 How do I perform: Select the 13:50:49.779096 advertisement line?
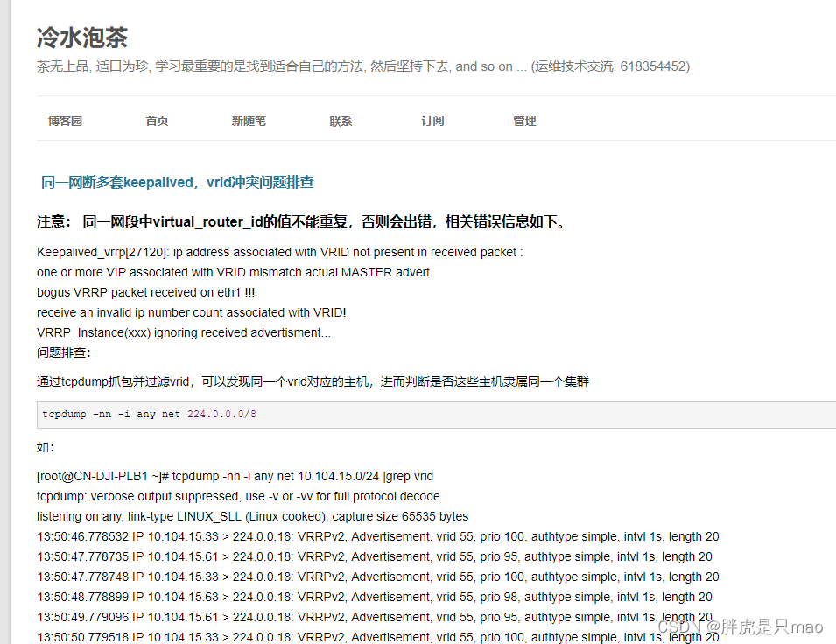[x=375, y=618]
